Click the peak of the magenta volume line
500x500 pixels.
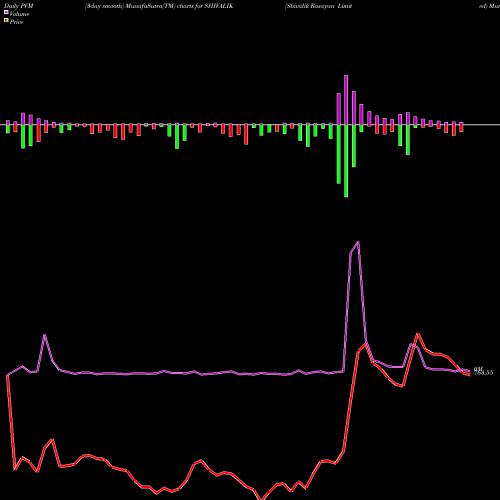coord(358,242)
